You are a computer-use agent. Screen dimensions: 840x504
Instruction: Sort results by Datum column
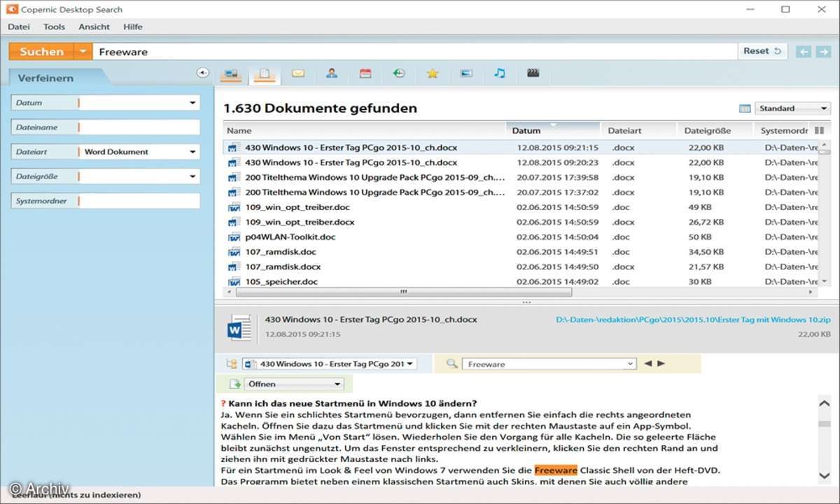click(x=553, y=130)
